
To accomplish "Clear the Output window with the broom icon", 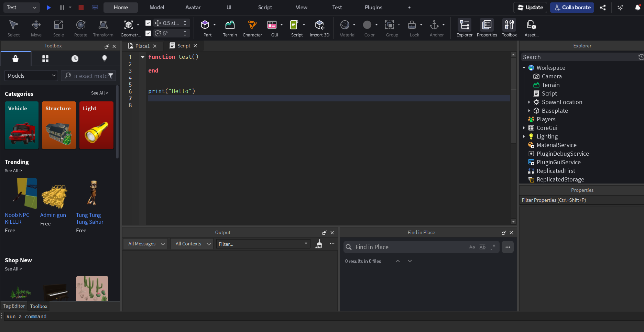I will point(319,244).
